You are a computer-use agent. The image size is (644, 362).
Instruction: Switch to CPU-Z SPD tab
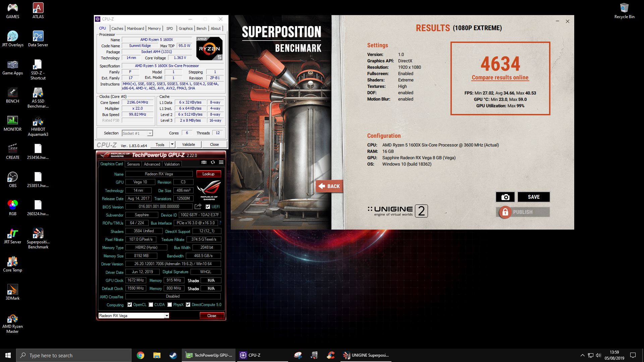tap(170, 28)
